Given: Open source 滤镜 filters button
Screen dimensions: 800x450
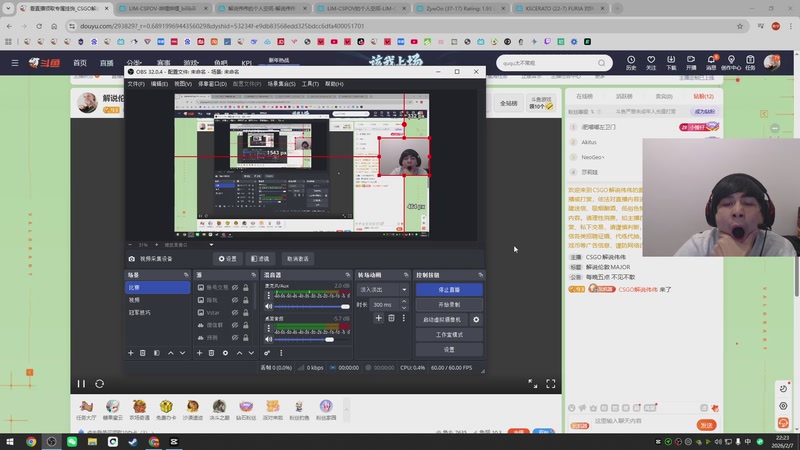Looking at the screenshot, I should pyautogui.click(x=260, y=259).
